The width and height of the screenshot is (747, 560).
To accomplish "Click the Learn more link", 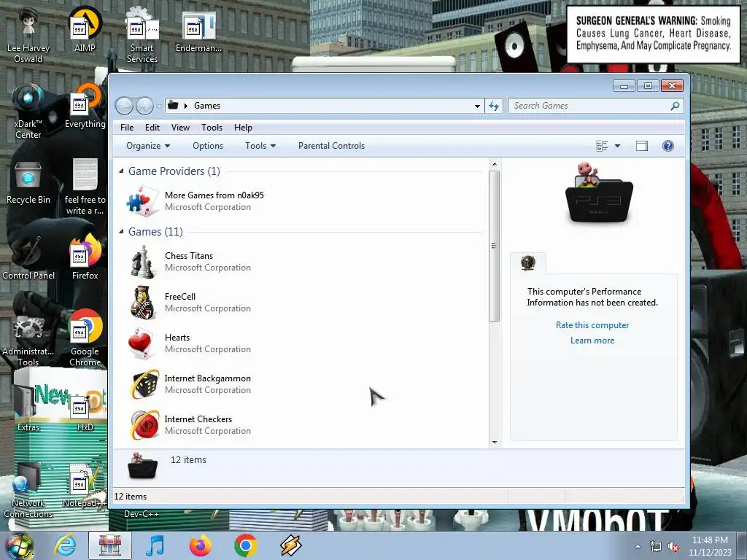I will coord(592,340).
